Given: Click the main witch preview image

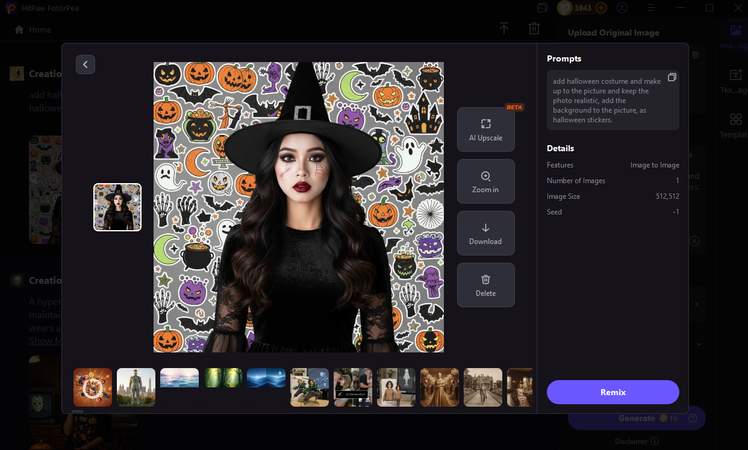Looking at the screenshot, I should 299,207.
